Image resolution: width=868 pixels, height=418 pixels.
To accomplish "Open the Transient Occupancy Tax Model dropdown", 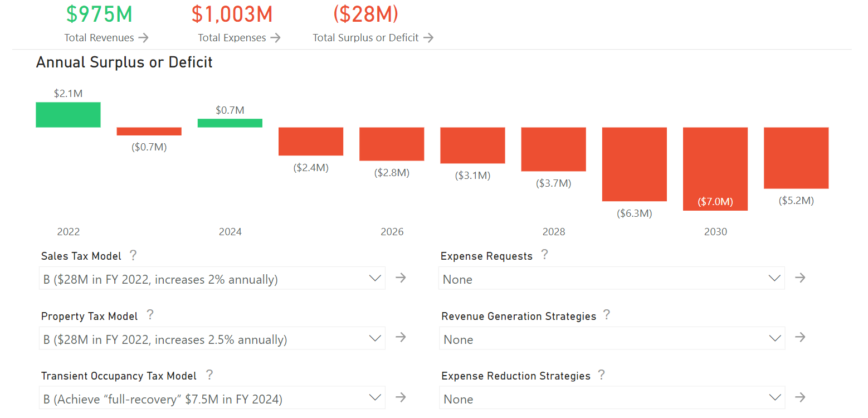I will click(212, 398).
